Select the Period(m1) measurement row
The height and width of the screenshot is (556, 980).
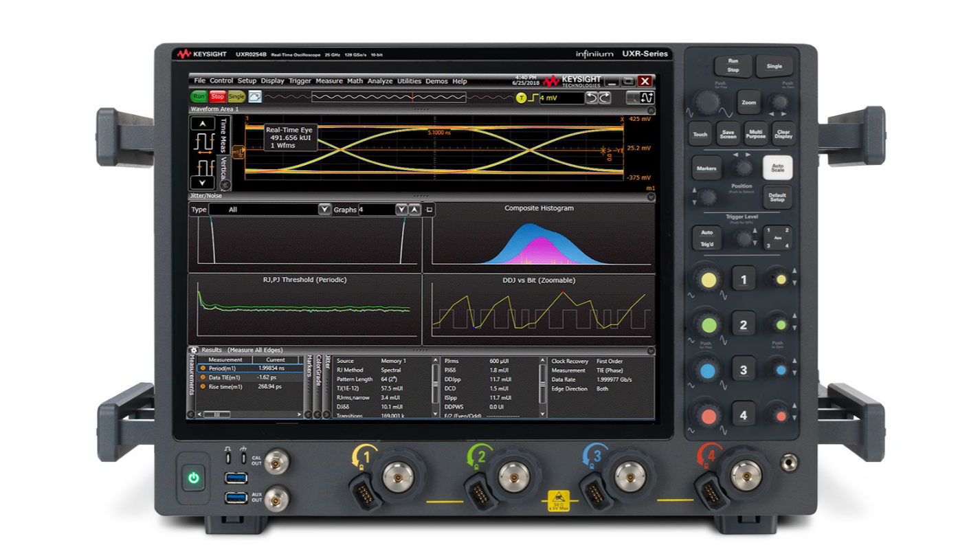[251, 368]
